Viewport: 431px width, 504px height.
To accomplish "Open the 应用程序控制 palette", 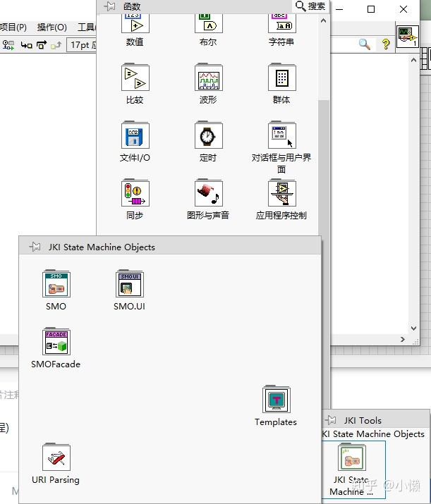I will [x=281, y=193].
